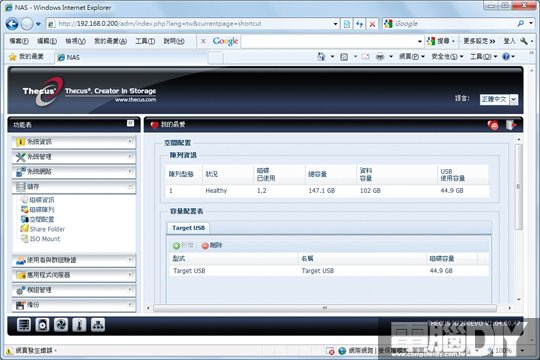
Task: Collapse the function menu panel
Action: (130, 123)
